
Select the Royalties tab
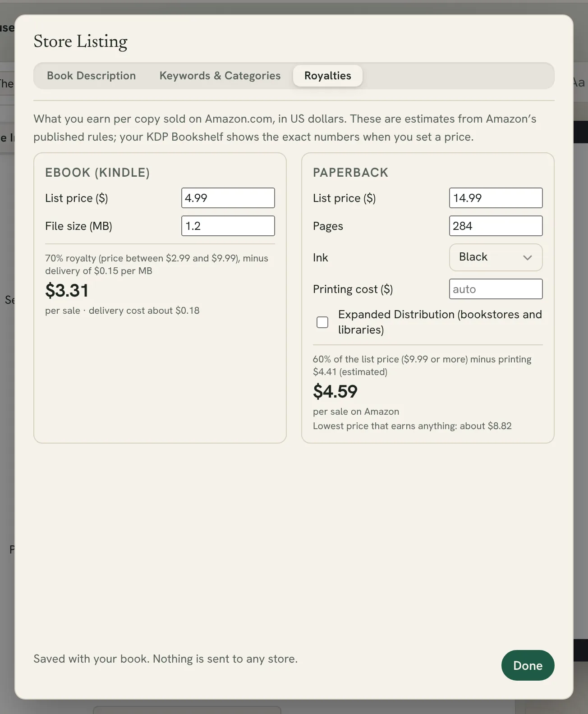click(328, 76)
